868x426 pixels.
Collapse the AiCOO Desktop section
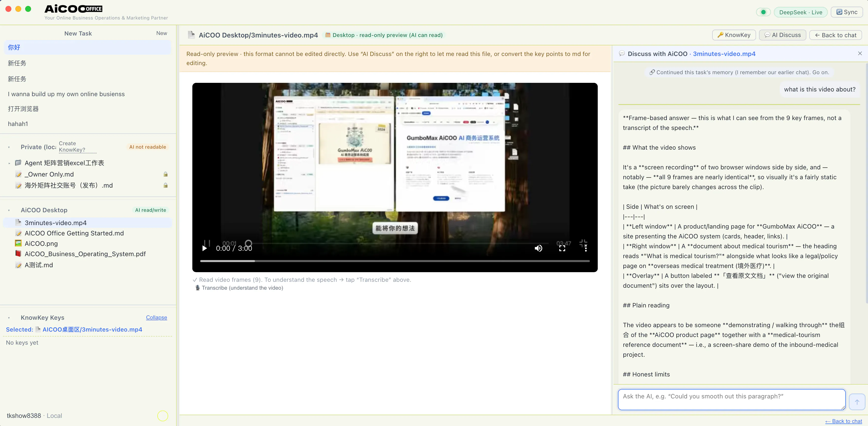[9, 211]
